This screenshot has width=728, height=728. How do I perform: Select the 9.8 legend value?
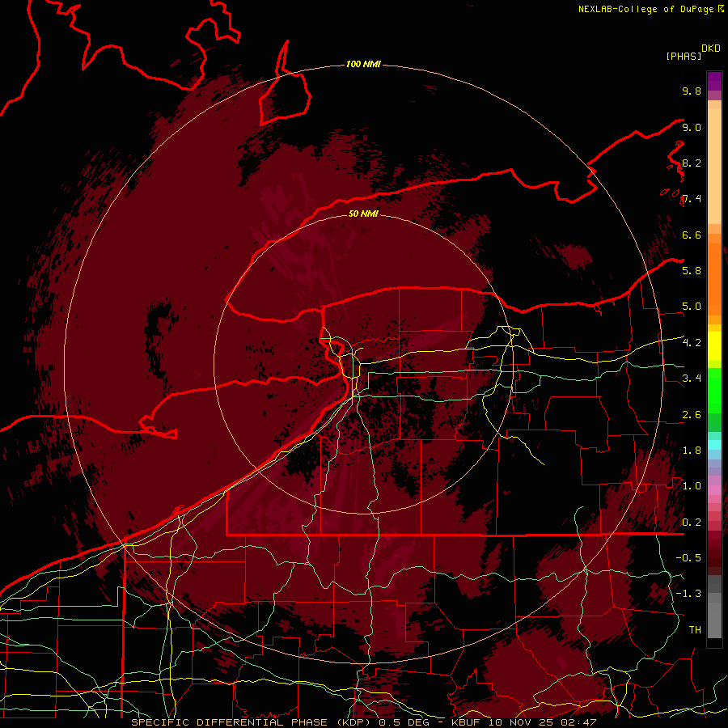click(692, 91)
